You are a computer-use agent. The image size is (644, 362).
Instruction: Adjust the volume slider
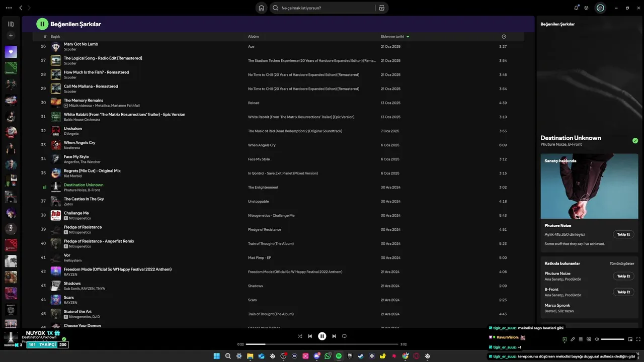pos(612,339)
